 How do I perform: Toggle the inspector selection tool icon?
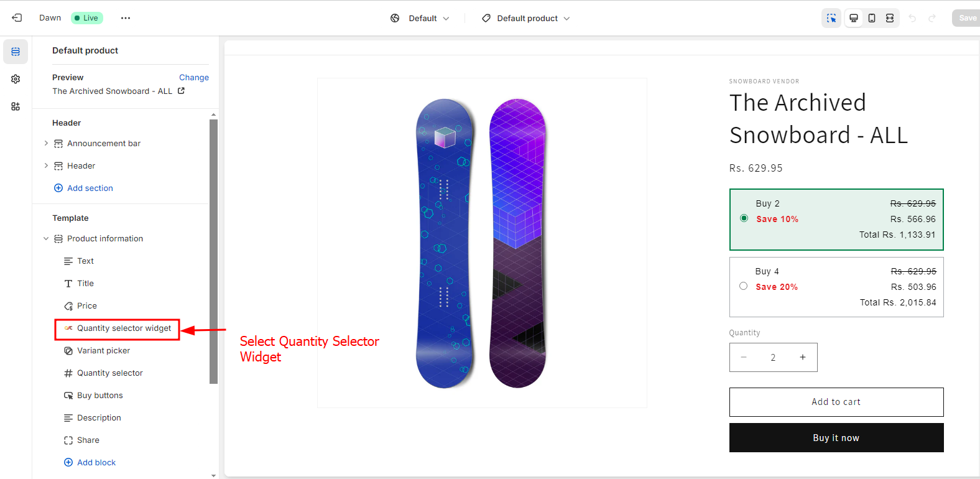tap(831, 18)
